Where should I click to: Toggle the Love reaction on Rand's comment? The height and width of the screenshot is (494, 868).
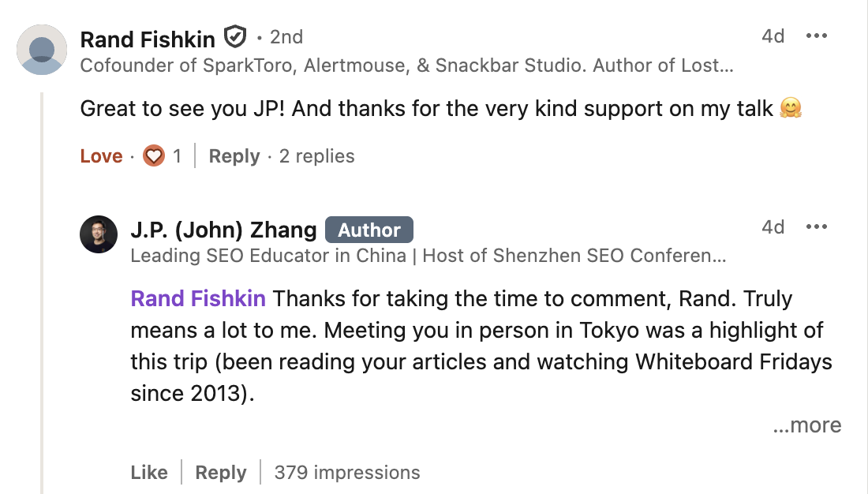tap(101, 156)
